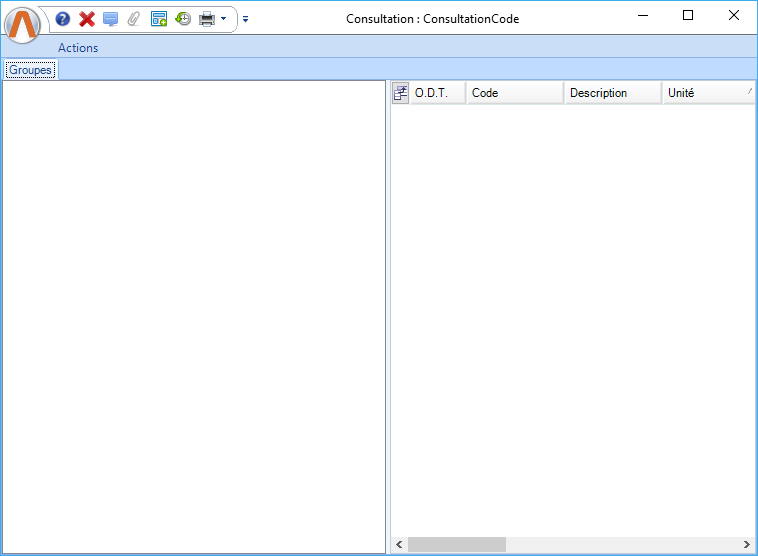The height and width of the screenshot is (556, 758).
Task: Expand the printer dropdown arrow
Action: [x=224, y=19]
